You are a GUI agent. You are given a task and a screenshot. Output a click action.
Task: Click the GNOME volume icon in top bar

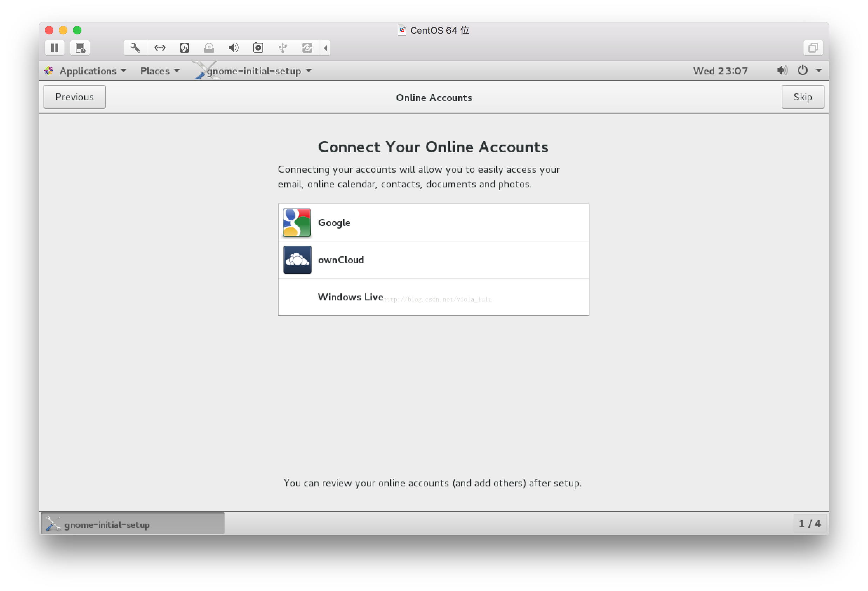click(x=782, y=71)
